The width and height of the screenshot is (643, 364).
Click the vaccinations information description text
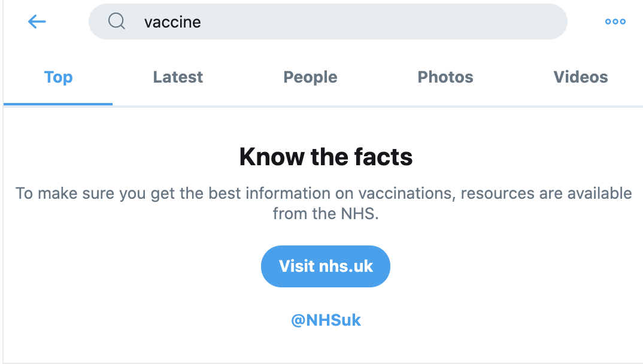click(323, 194)
